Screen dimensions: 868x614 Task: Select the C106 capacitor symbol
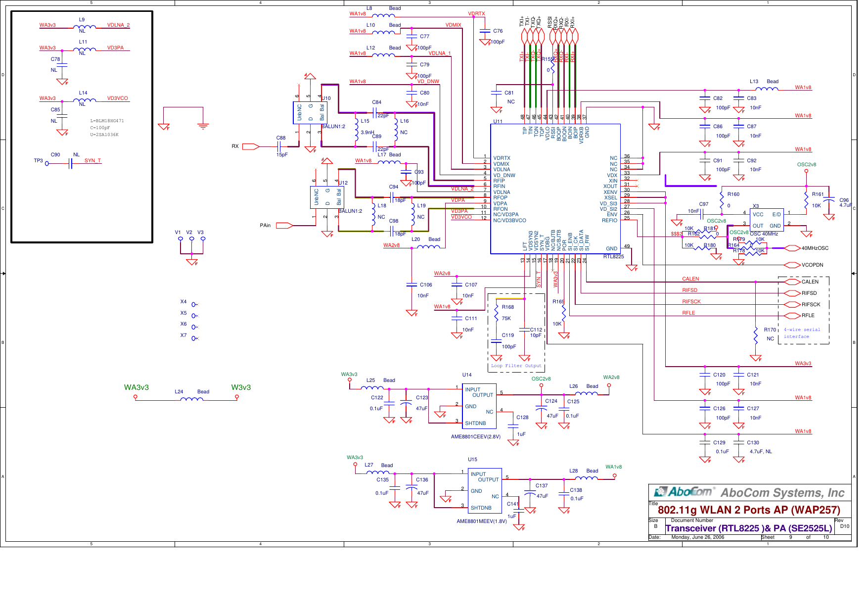point(411,285)
